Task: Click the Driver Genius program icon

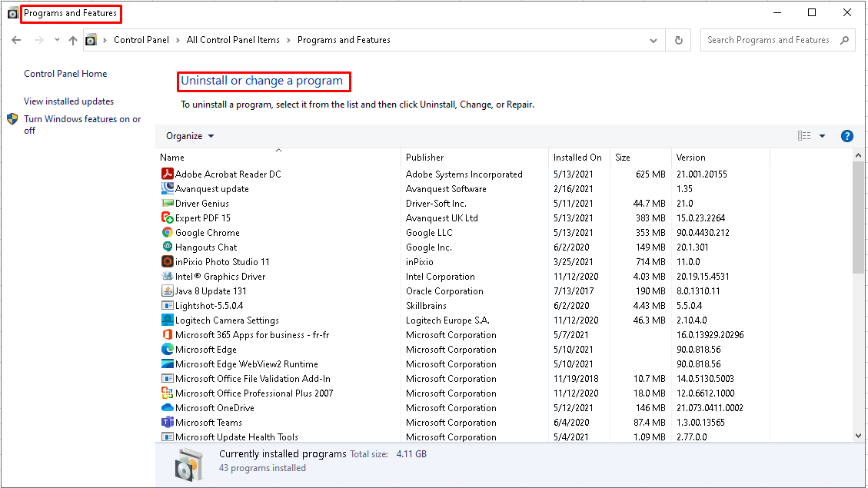Action: pos(167,203)
